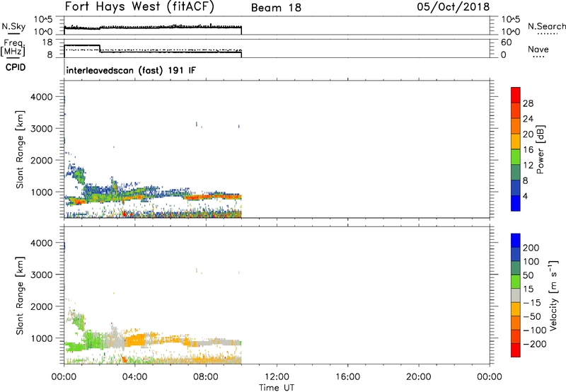This screenshot has height=392, width=566.
Task: Click the "Power [dB]" colorbar title
Action: 540,149
